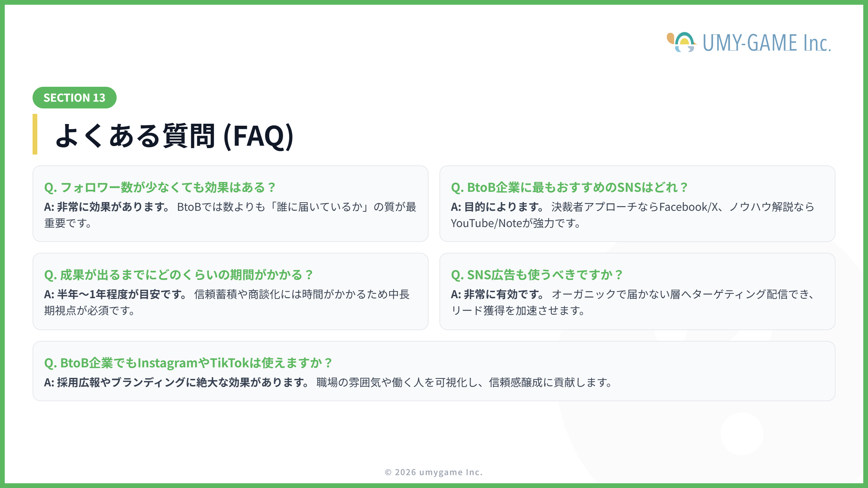
Task: Click the text 期視点が必須です。
Action: pos(90,310)
